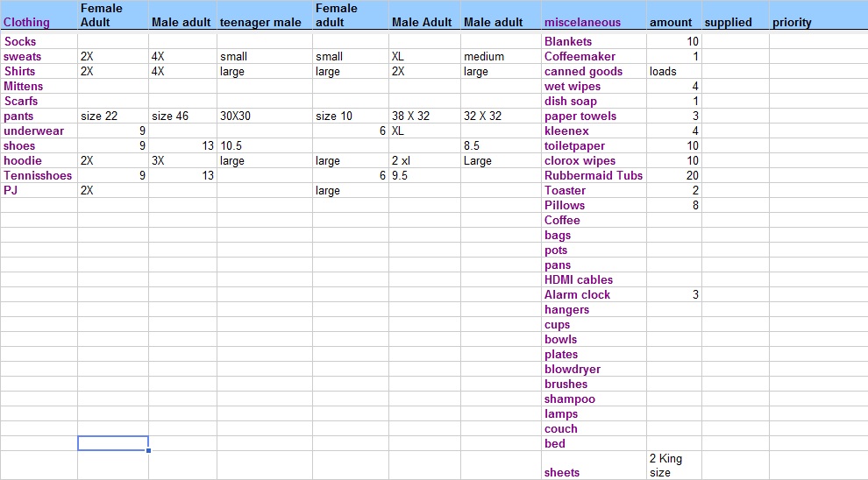
Task: Select the Rubbermaid Tubs cell
Action: pos(594,175)
